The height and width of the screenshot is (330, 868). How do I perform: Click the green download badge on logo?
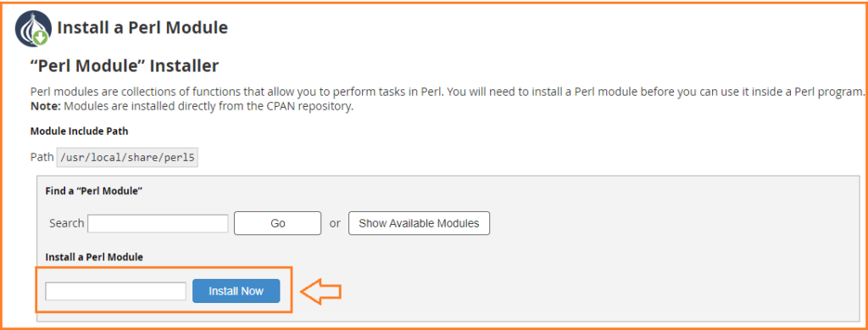click(41, 37)
